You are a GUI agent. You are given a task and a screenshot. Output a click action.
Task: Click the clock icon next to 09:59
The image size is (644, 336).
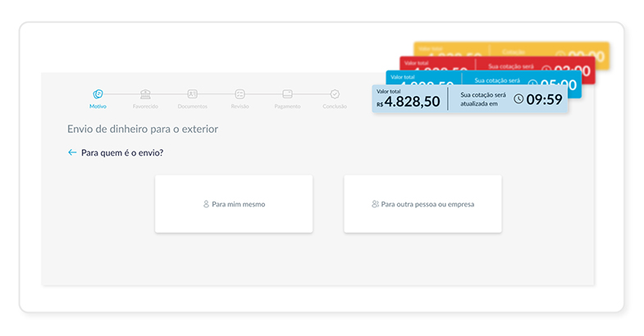tap(518, 99)
